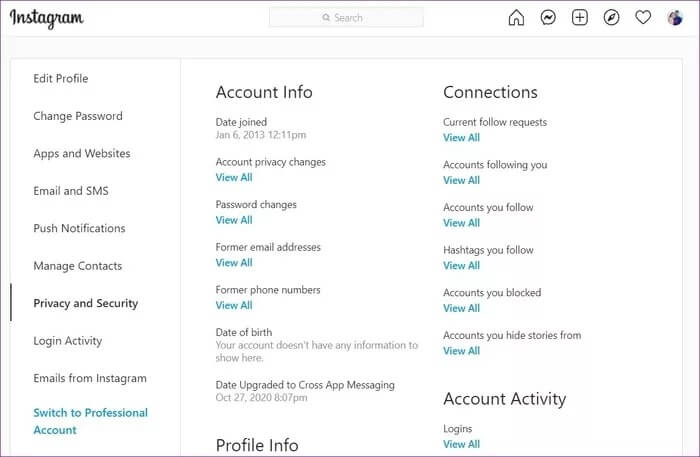View all Accounts you follow

[461, 223]
